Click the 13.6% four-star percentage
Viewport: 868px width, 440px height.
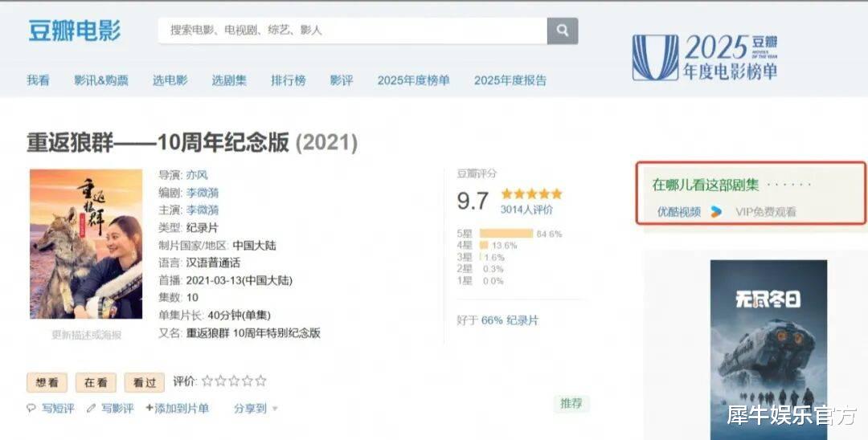coord(504,246)
